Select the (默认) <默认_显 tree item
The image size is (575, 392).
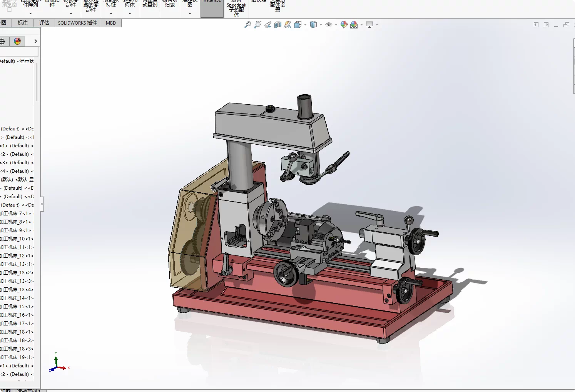pyautogui.click(x=17, y=180)
